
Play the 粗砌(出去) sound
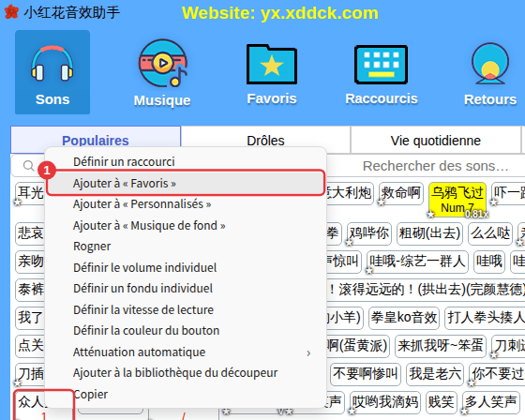point(429,232)
